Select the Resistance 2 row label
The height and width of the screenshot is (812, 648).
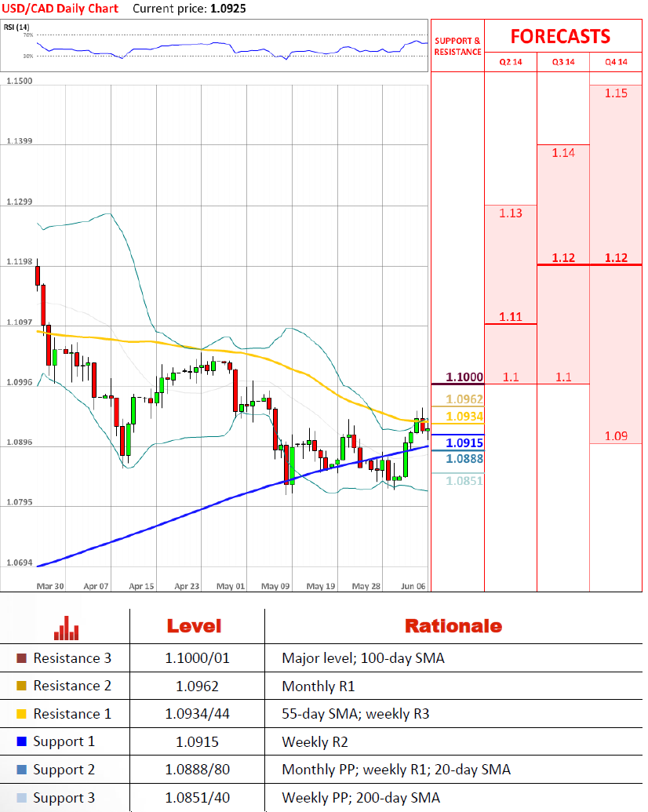click(x=72, y=686)
